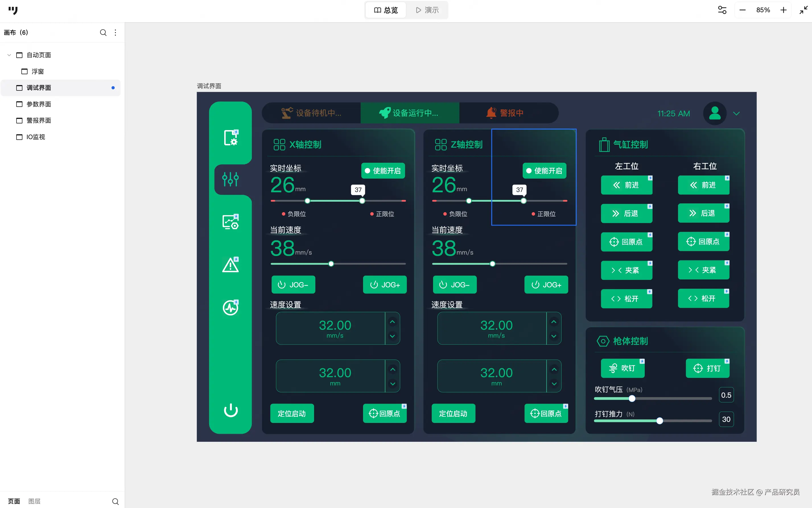Click the power icon in green sidebar
The width and height of the screenshot is (812, 508).
230,410
